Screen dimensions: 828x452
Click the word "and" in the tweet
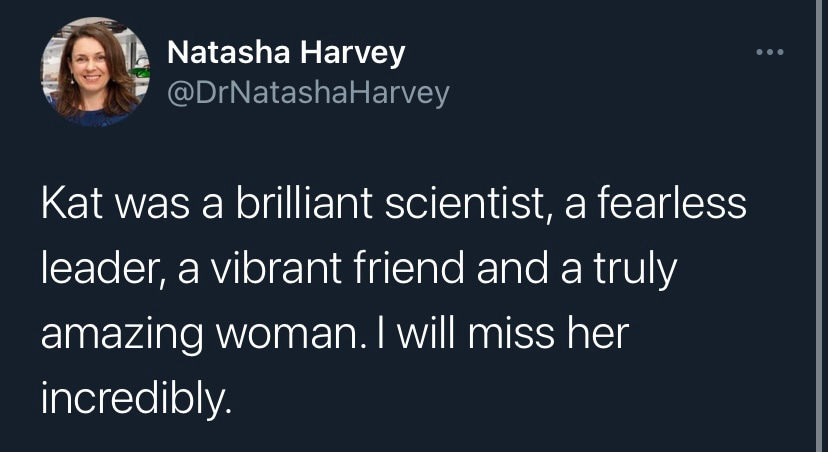(x=508, y=269)
